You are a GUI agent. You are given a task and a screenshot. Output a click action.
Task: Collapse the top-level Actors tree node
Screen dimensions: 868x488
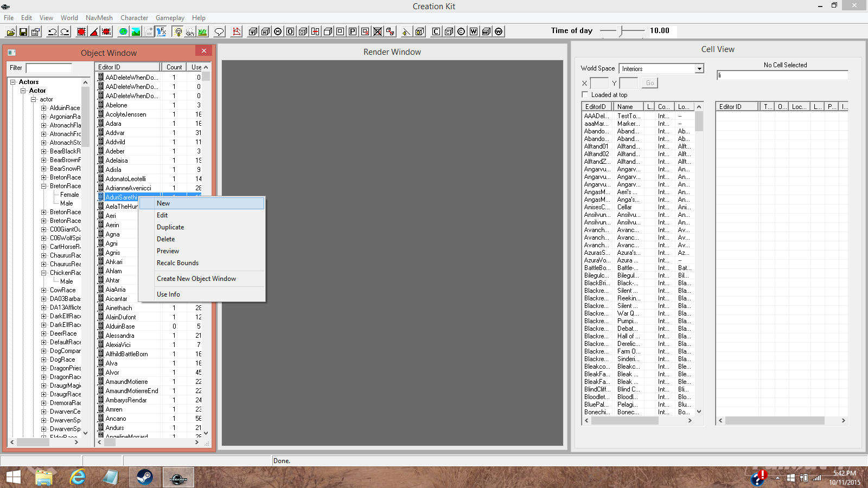coord(12,82)
